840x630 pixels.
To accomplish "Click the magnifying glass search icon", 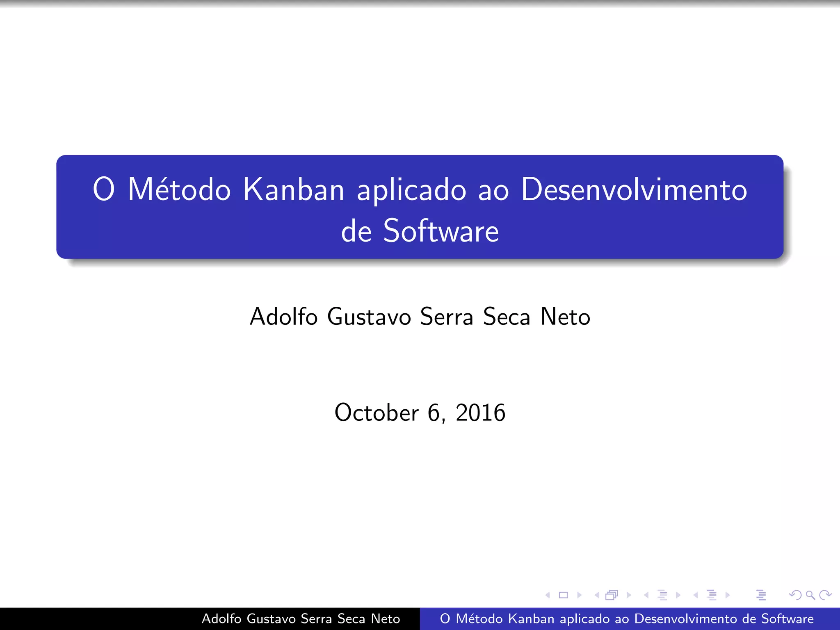I will [x=810, y=595].
